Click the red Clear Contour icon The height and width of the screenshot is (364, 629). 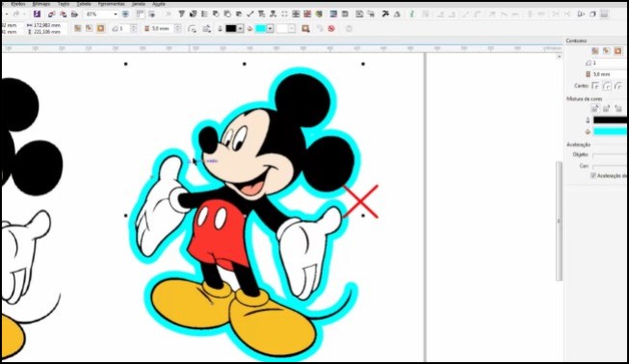[x=331, y=29]
